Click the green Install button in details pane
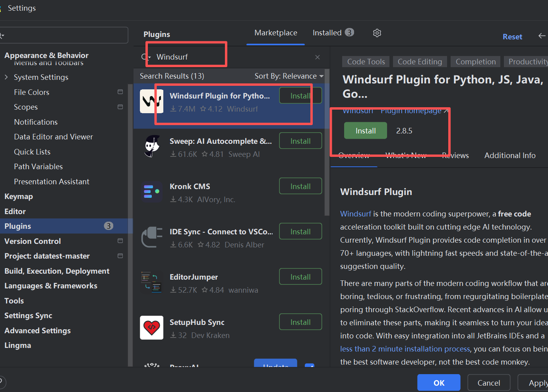The height and width of the screenshot is (392, 548). click(366, 131)
